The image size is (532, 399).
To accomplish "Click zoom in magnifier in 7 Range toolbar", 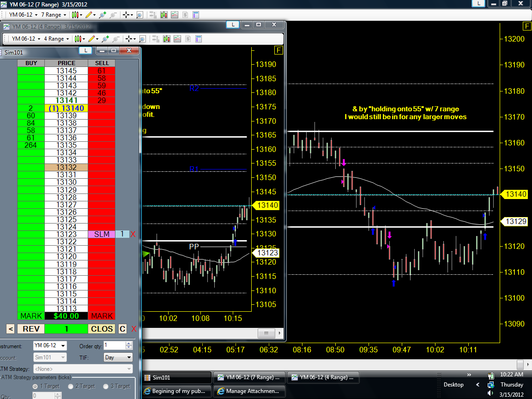I will click(x=103, y=15).
